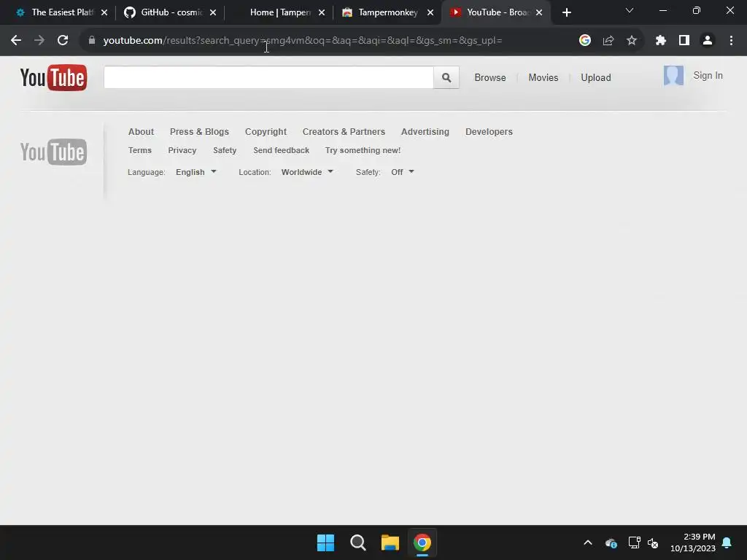Open the Chrome side panel icon
Screen dimensions: 747x560
pyautogui.click(x=684, y=41)
